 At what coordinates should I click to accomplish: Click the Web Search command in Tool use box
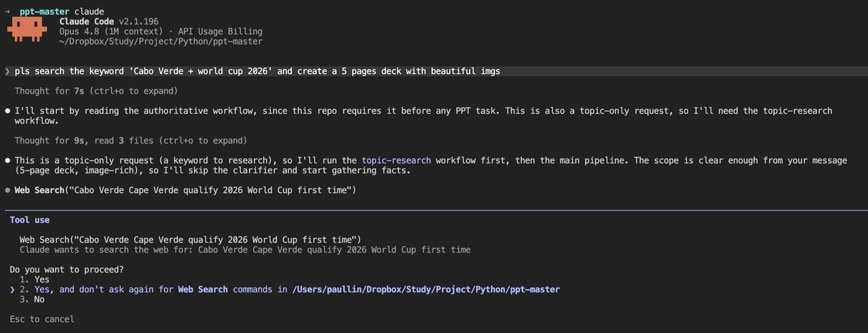coord(190,240)
